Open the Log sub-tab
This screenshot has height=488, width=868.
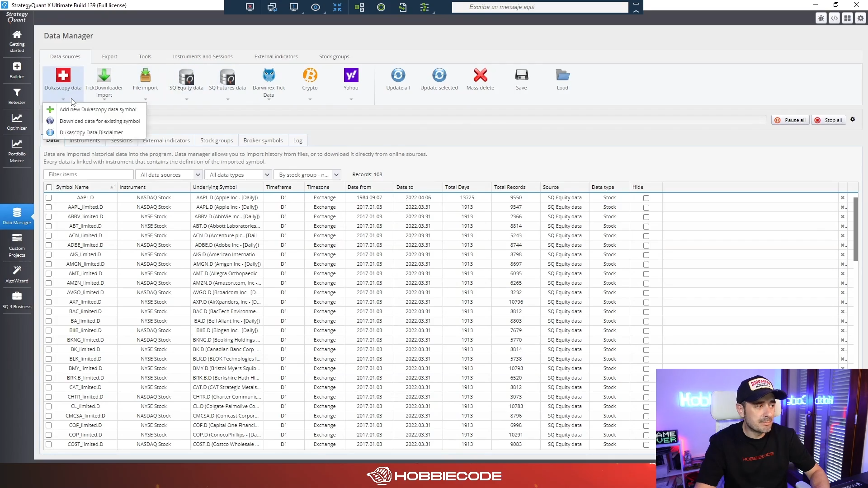pyautogui.click(x=297, y=141)
